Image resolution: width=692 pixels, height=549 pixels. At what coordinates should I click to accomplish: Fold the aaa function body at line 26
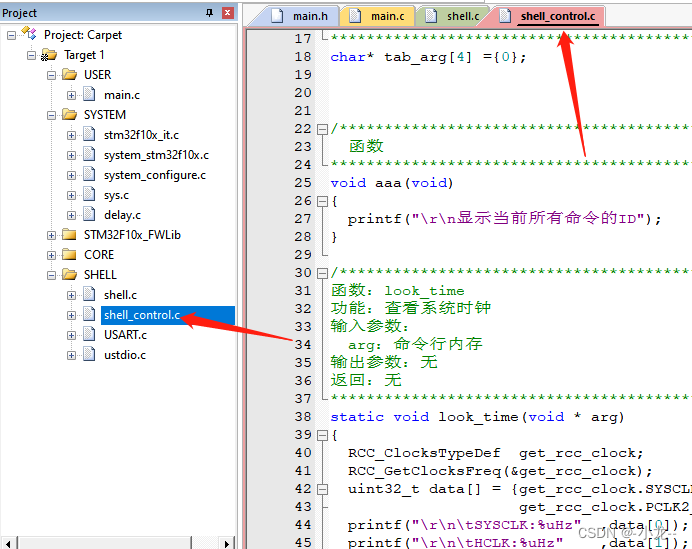coord(323,202)
